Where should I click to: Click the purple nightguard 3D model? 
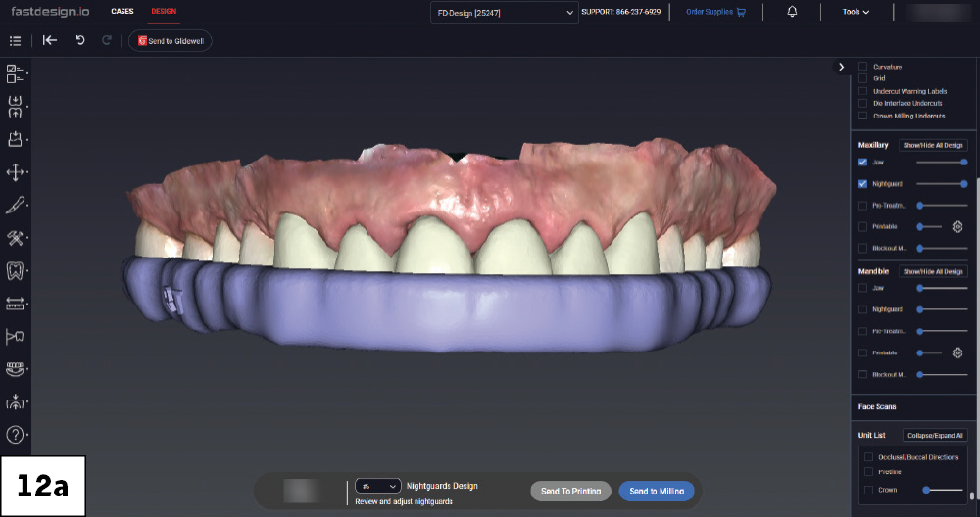[447, 309]
